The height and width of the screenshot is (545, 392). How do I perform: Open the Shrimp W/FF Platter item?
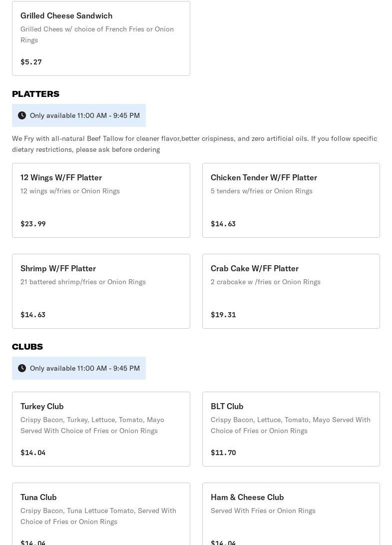pyautogui.click(x=101, y=291)
